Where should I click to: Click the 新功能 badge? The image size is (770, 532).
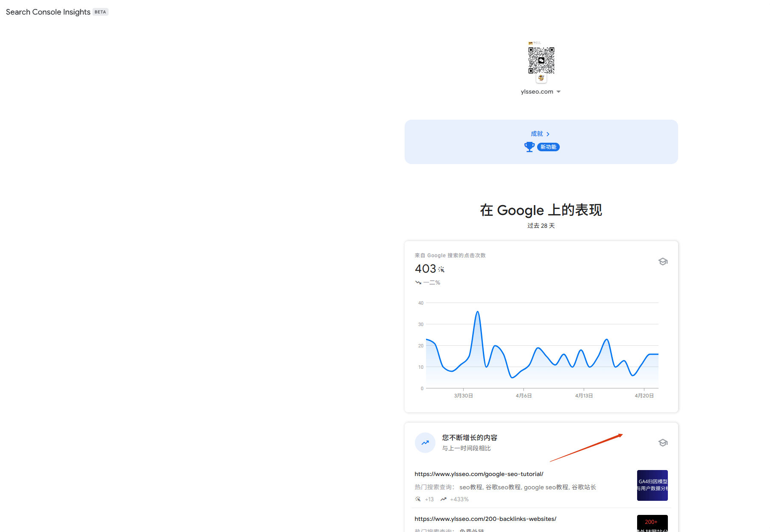(548, 147)
